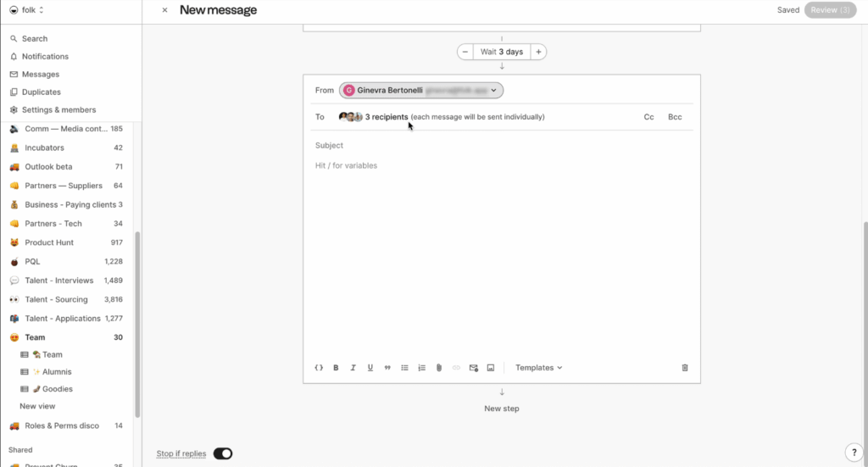Insert an image into the message
Viewport: 868px width, 467px height.
click(491, 368)
